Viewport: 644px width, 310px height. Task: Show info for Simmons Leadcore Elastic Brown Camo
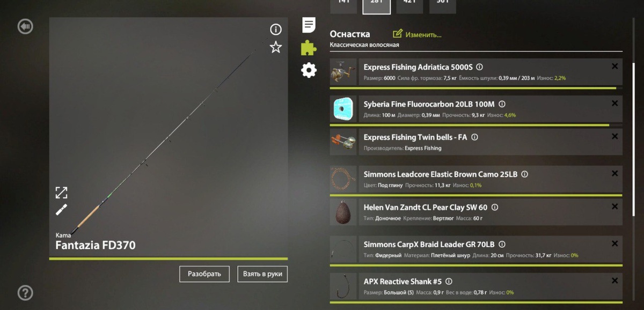tap(525, 174)
